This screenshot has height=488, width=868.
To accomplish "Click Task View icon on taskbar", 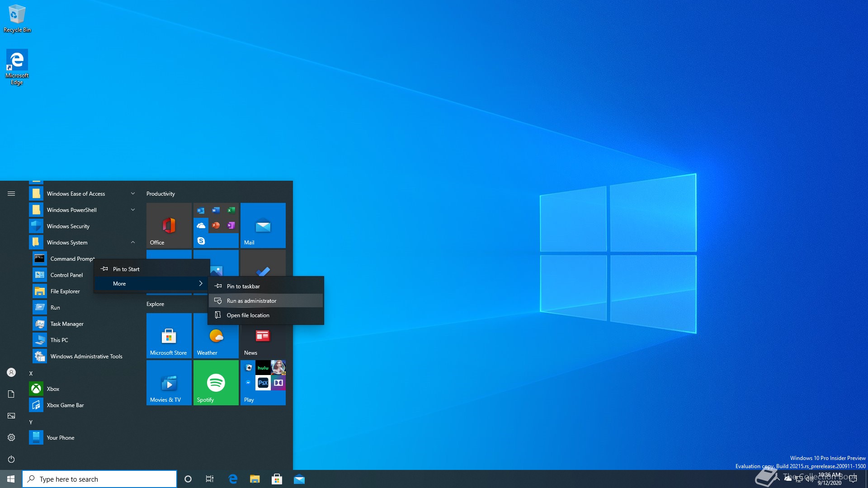I will click(x=209, y=479).
